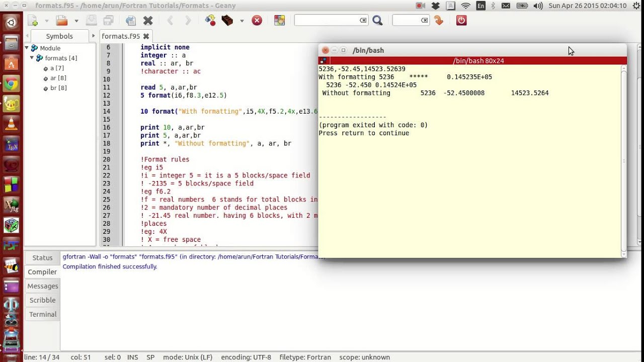
Task: Click the gfortran compile command line
Action: point(193,256)
